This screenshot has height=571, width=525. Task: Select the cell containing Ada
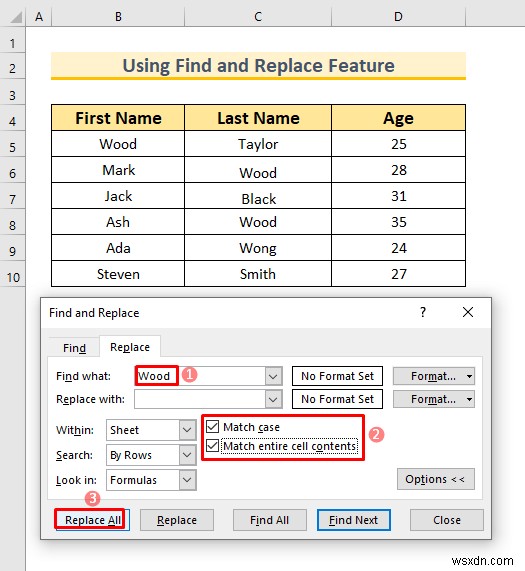(x=118, y=248)
